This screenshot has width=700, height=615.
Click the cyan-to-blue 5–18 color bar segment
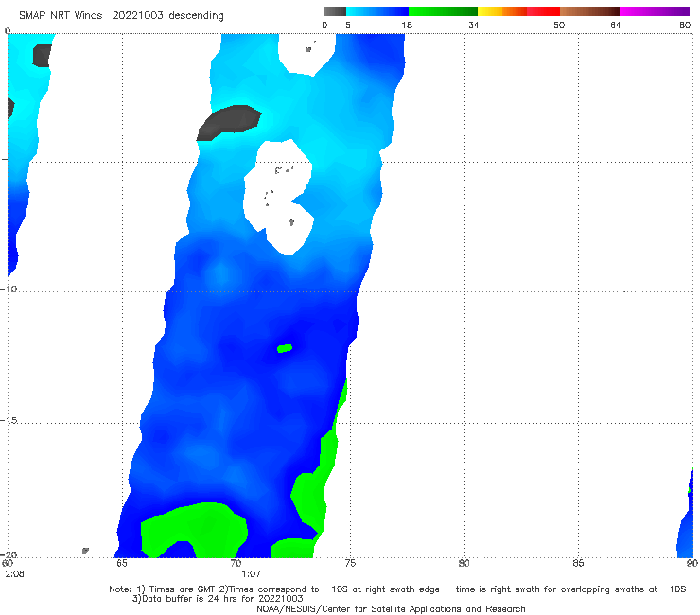coord(377,11)
